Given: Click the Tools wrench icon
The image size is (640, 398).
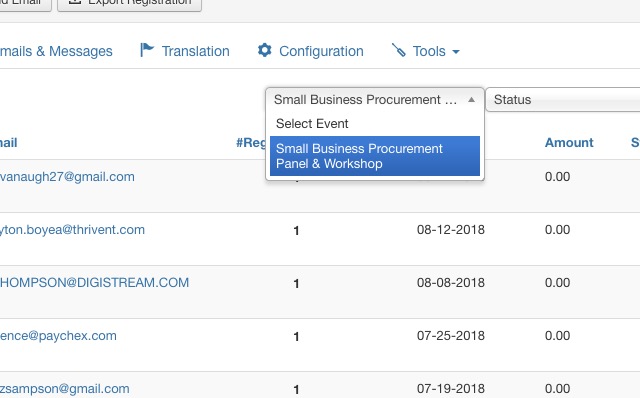Looking at the screenshot, I should tap(398, 50).
